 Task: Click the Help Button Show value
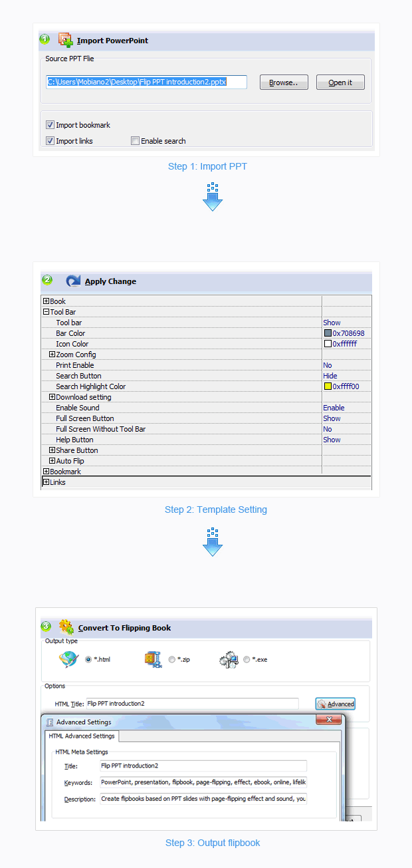pos(332,440)
